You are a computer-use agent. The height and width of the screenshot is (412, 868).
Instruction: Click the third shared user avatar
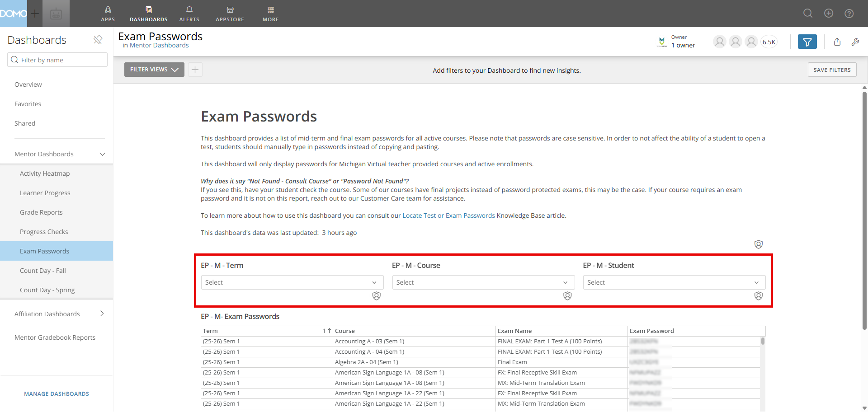(x=751, y=42)
